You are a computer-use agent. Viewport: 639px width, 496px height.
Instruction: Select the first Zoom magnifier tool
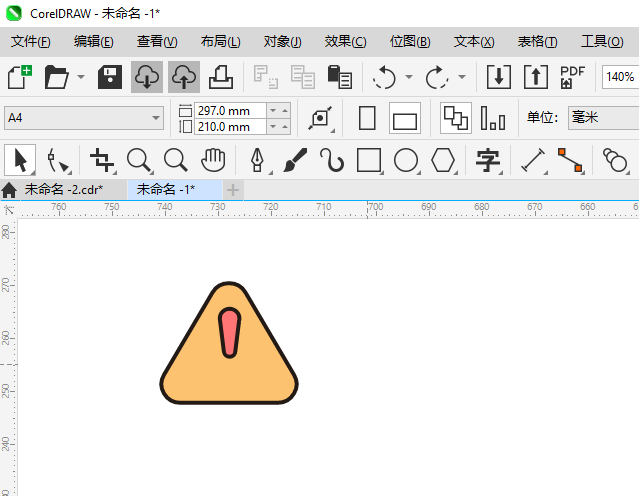[139, 160]
